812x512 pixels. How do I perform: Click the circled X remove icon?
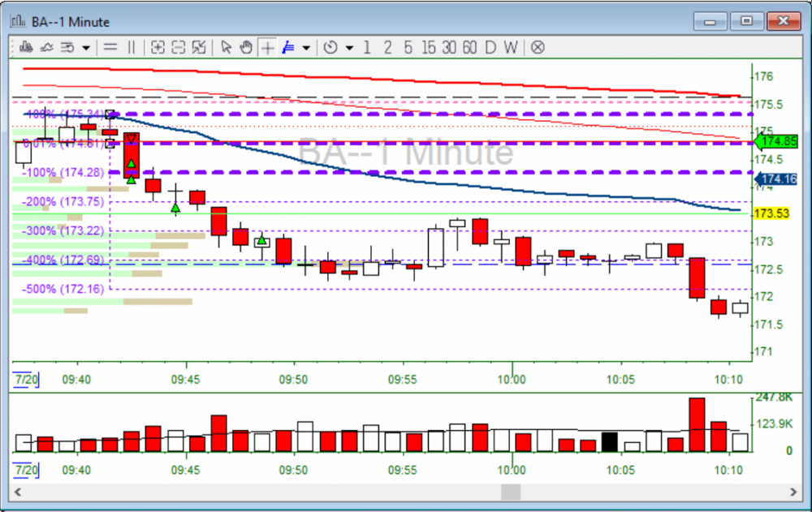pos(538,47)
